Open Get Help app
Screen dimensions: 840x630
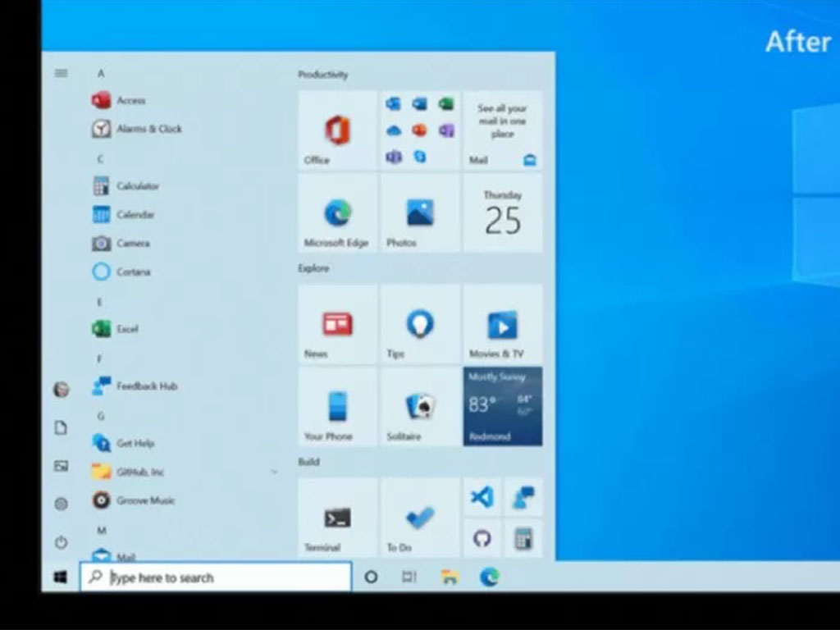click(x=123, y=443)
